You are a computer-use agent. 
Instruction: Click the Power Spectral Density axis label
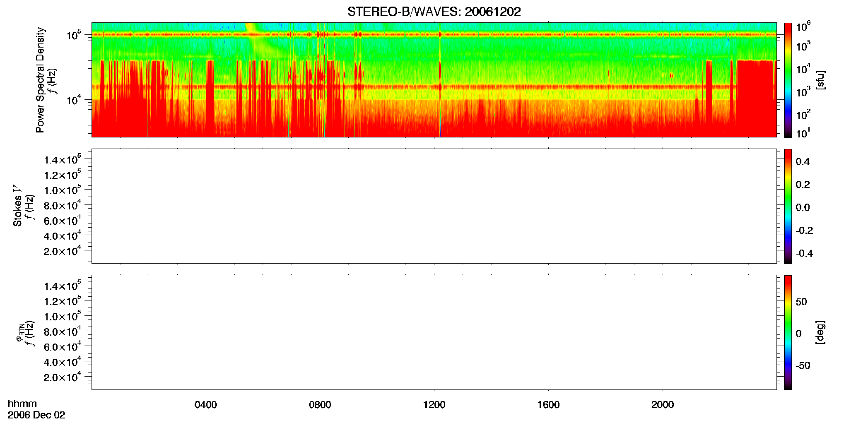[x=40, y=80]
